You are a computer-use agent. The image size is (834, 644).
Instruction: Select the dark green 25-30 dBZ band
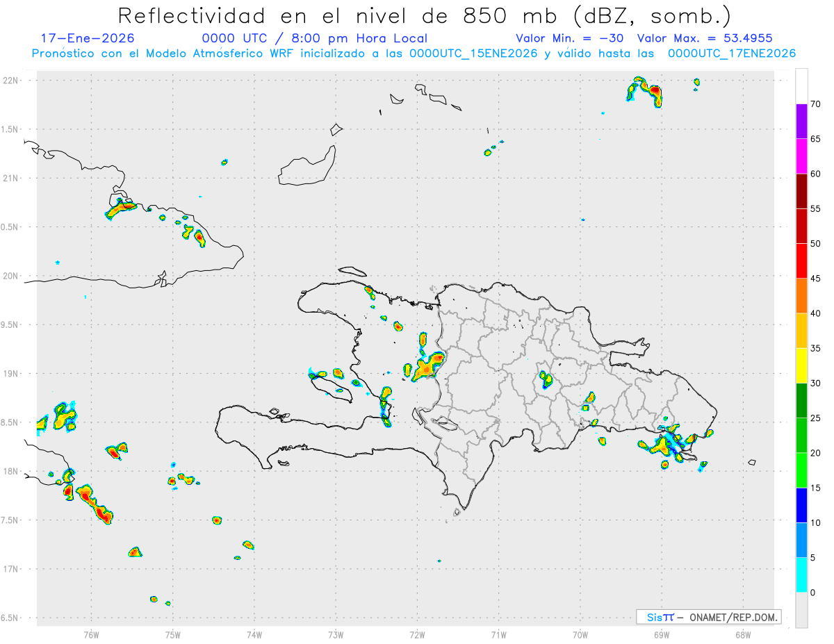[801, 401]
